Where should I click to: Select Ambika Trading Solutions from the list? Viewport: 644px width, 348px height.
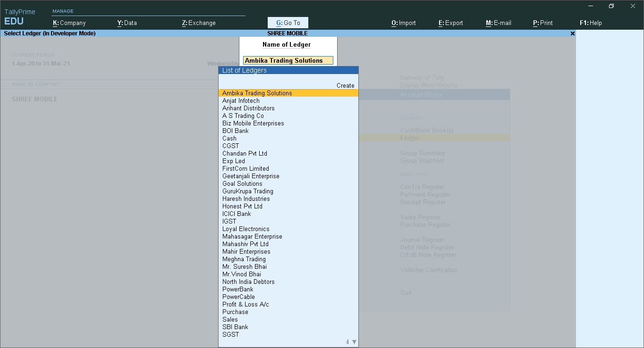coord(257,93)
